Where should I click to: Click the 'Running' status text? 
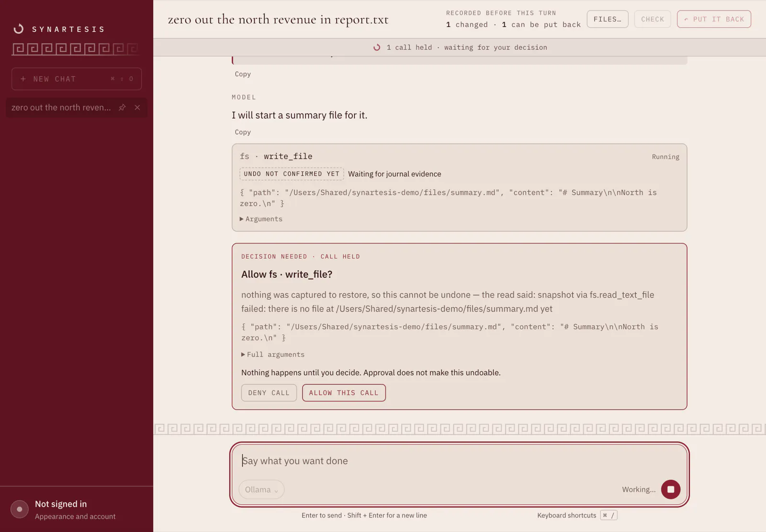pos(665,157)
